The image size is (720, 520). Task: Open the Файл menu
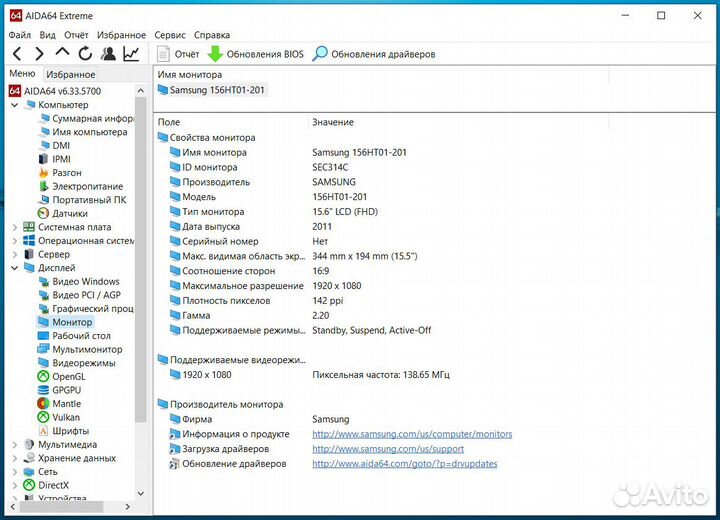(x=20, y=35)
